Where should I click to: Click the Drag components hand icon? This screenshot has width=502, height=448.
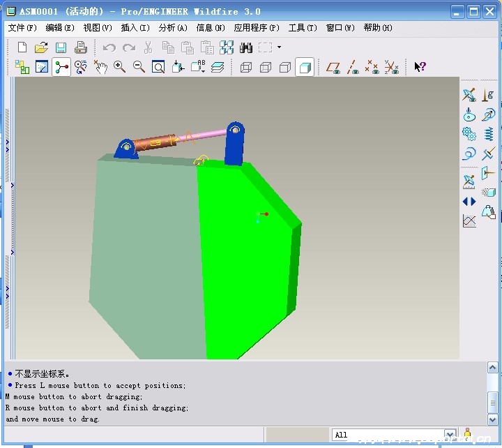click(x=100, y=67)
